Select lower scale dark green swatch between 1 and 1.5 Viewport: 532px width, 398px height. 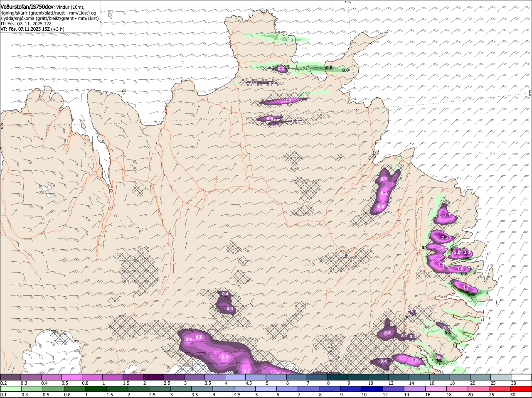96,389
